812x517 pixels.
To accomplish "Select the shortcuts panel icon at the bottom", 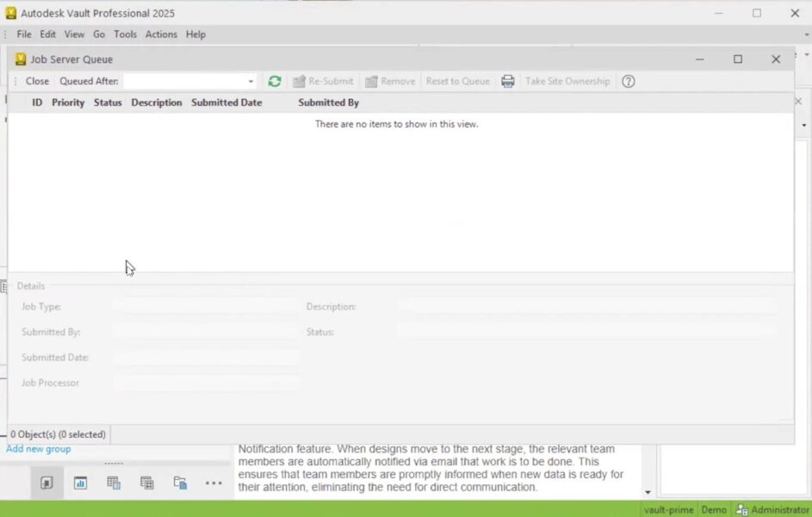I will (x=46, y=483).
